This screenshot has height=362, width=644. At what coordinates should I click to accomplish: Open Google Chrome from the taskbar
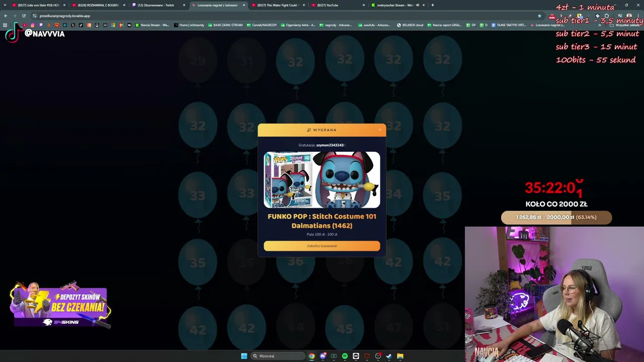point(312,356)
